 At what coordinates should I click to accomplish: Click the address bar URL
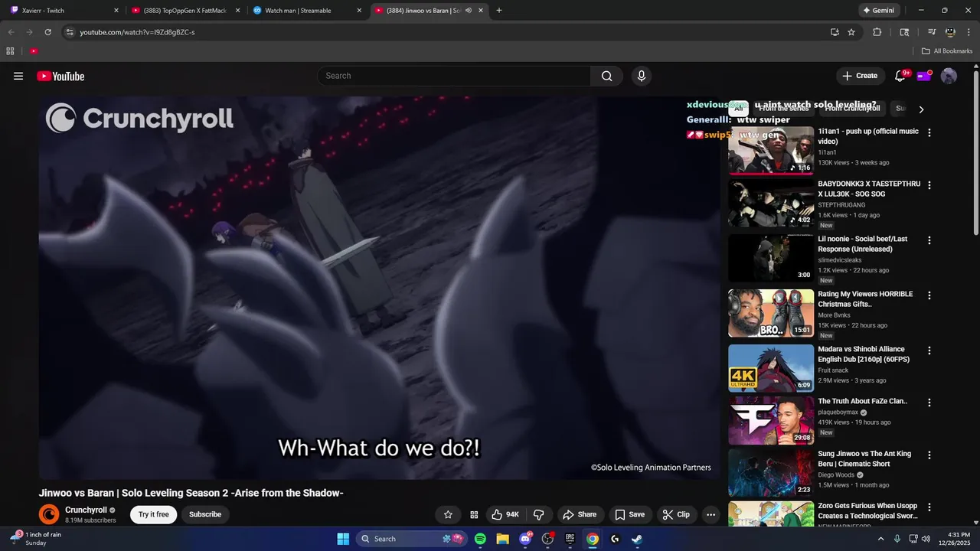click(138, 32)
